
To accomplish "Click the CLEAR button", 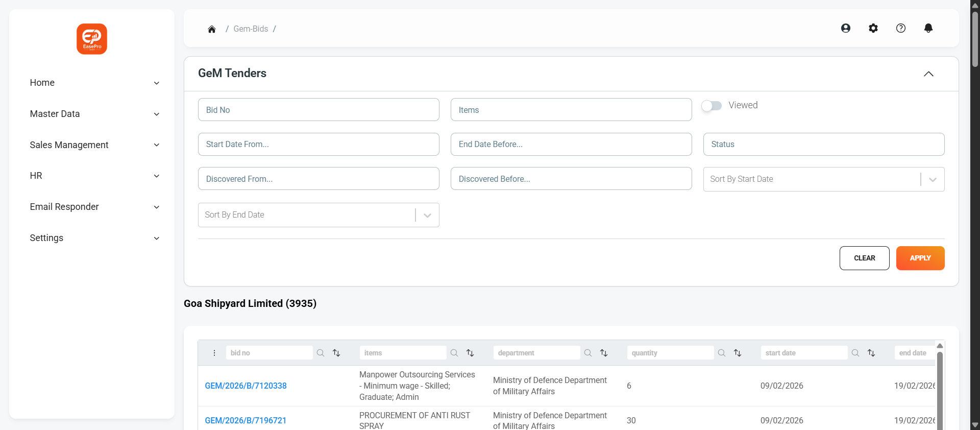I will tap(865, 258).
